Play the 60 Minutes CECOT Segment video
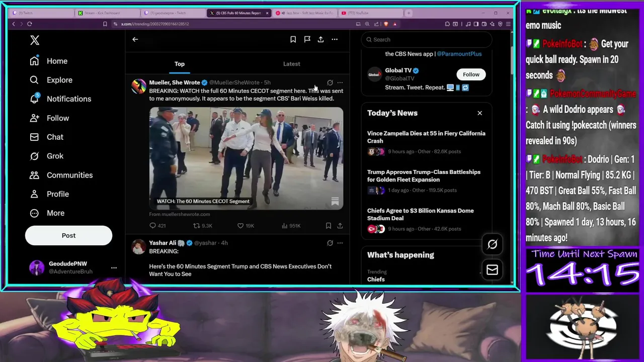The width and height of the screenshot is (644, 362). (x=246, y=158)
